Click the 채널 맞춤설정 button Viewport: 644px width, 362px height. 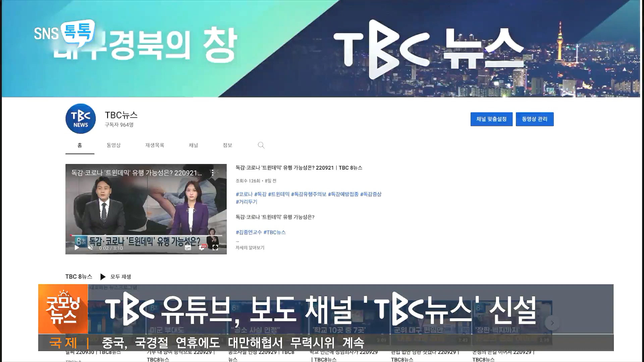pyautogui.click(x=491, y=119)
